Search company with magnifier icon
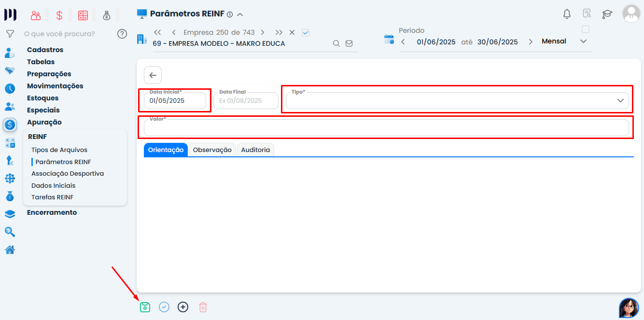This screenshot has height=320, width=644. pyautogui.click(x=336, y=43)
